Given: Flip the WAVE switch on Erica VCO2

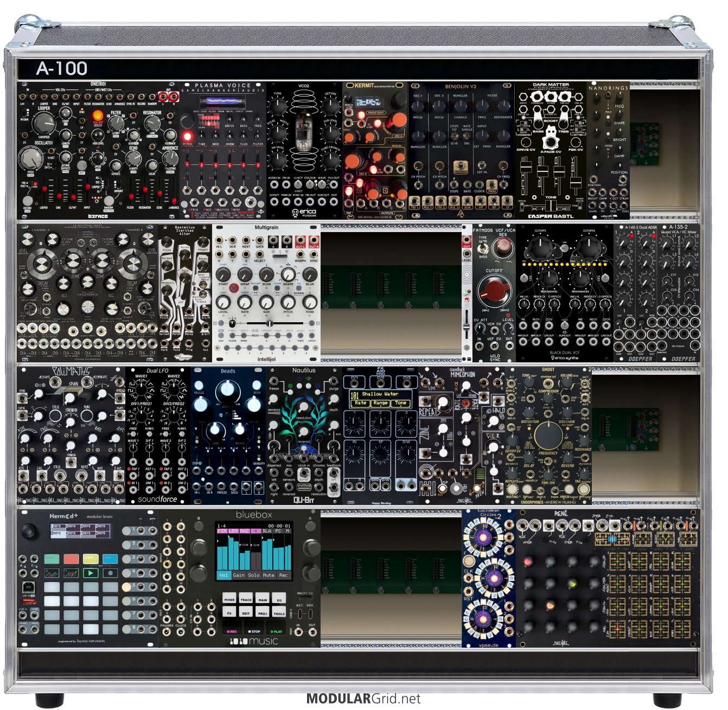Looking at the screenshot, I should pos(322,184).
